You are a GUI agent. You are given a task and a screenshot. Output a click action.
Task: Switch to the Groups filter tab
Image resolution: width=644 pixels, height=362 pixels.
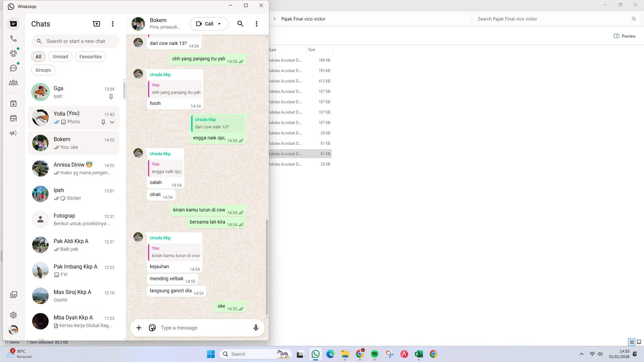coord(43,70)
